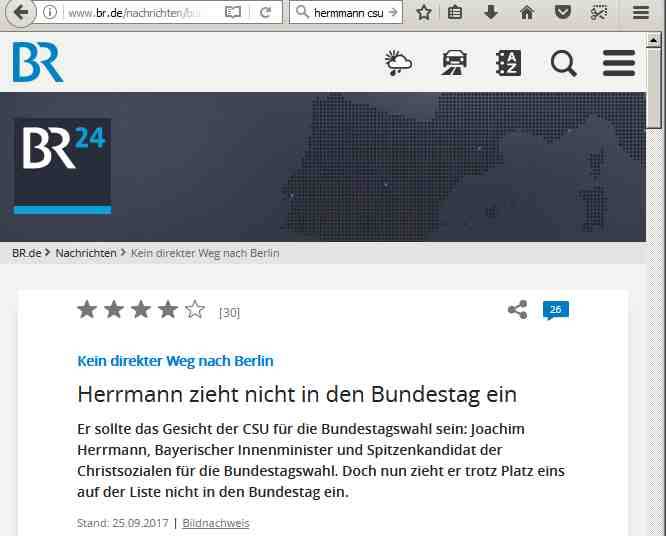This screenshot has height=536, width=666.
Task: Bookmark this page with the star icon
Action: (424, 12)
